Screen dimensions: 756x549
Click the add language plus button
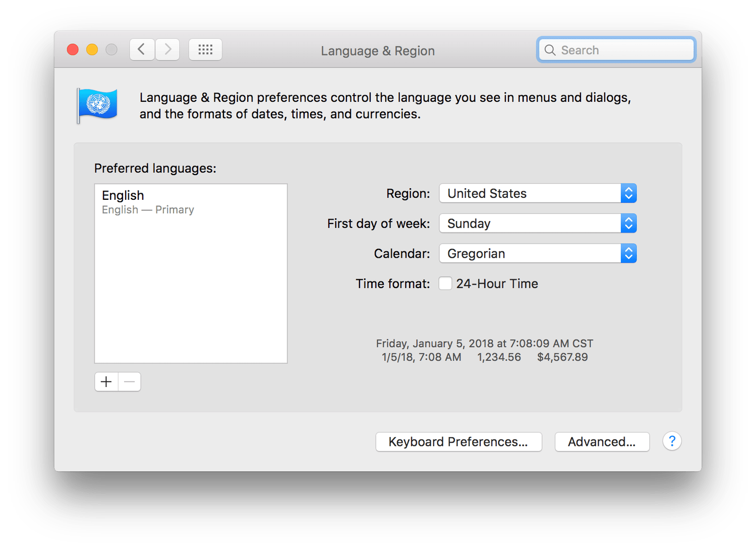(x=106, y=382)
